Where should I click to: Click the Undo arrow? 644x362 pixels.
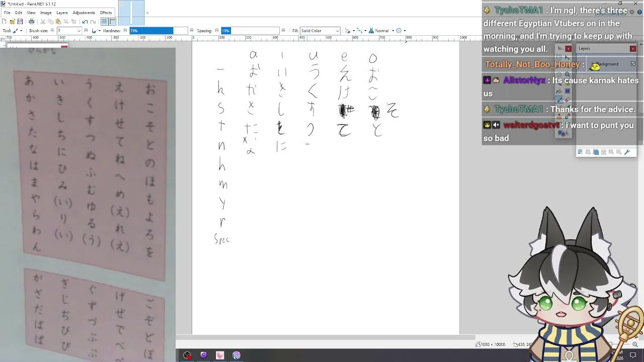click(85, 22)
